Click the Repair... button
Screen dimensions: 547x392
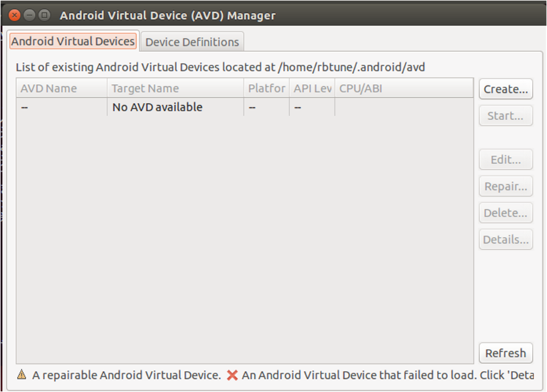coord(506,186)
